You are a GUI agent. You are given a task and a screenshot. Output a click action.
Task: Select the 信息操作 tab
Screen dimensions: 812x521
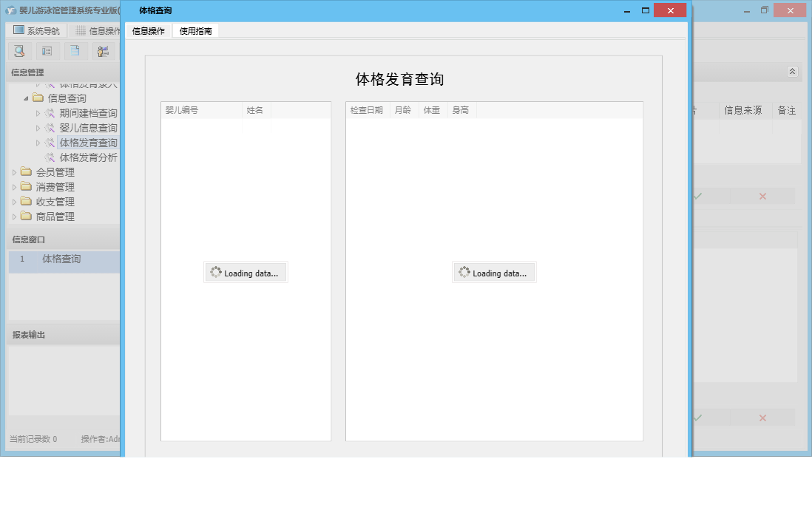click(148, 30)
